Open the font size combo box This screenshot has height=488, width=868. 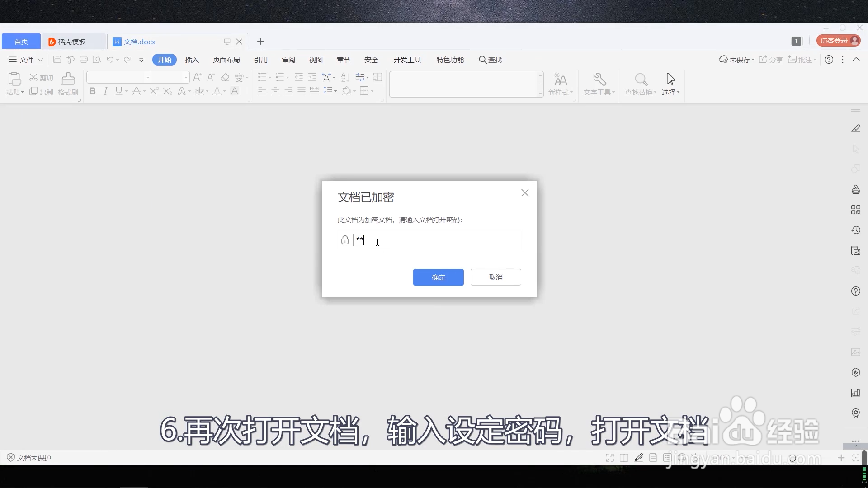[170, 77]
